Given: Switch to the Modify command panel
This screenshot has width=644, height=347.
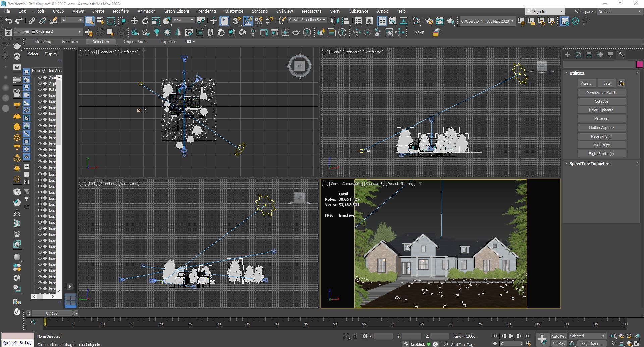Looking at the screenshot, I should [x=578, y=55].
